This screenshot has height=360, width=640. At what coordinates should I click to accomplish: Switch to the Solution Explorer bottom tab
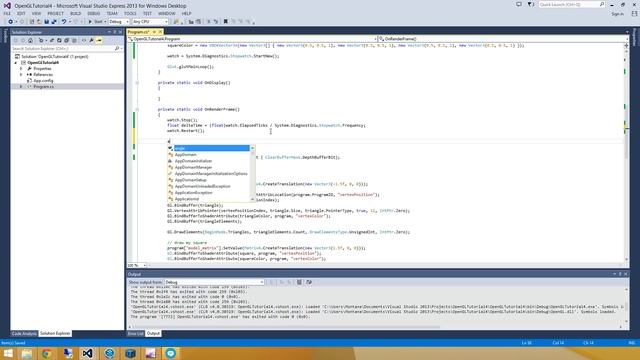(x=55, y=333)
